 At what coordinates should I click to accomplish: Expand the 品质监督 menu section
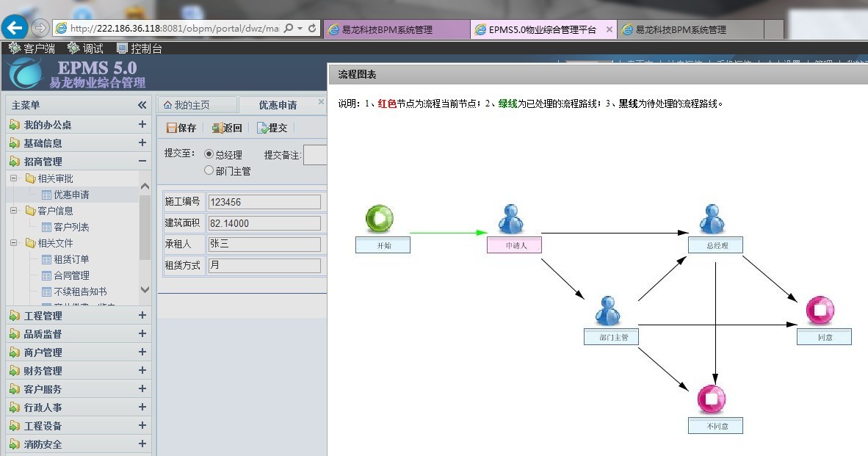pos(142,333)
